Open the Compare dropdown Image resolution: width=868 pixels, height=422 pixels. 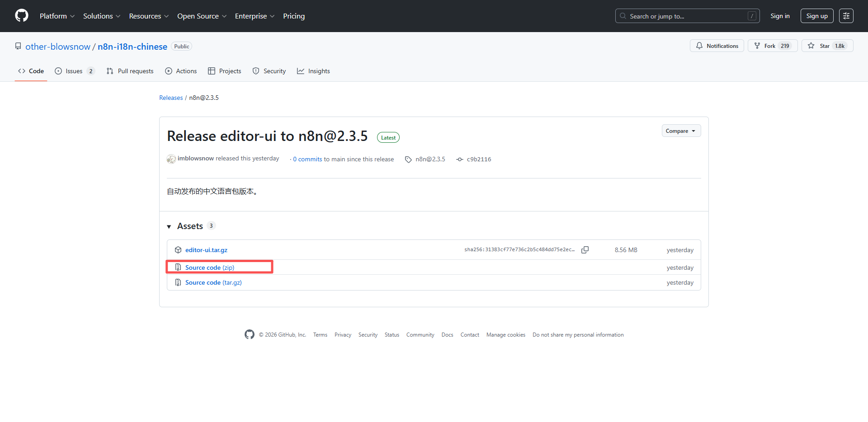pyautogui.click(x=681, y=131)
